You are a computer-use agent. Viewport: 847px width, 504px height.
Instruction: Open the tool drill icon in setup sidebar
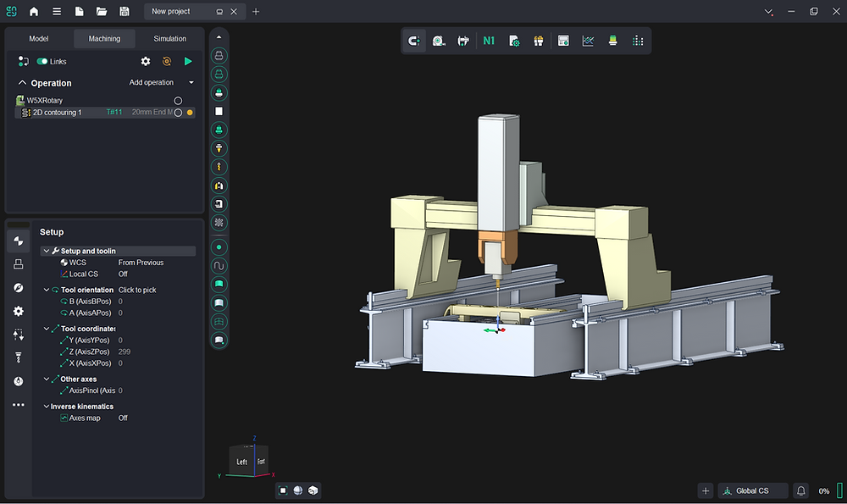19,357
